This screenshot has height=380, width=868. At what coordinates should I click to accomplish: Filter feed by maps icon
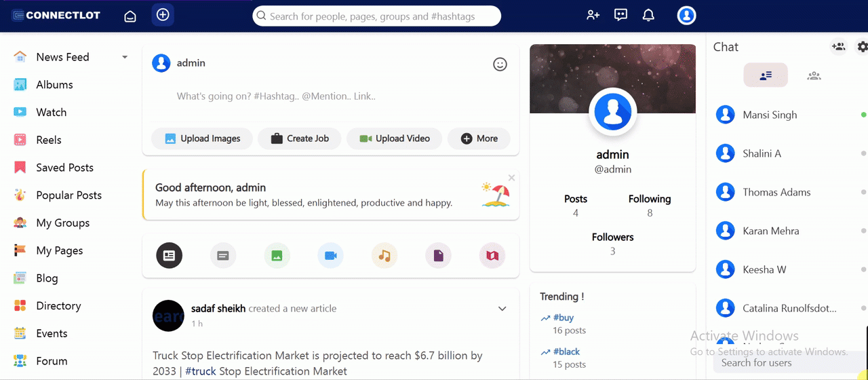click(492, 256)
